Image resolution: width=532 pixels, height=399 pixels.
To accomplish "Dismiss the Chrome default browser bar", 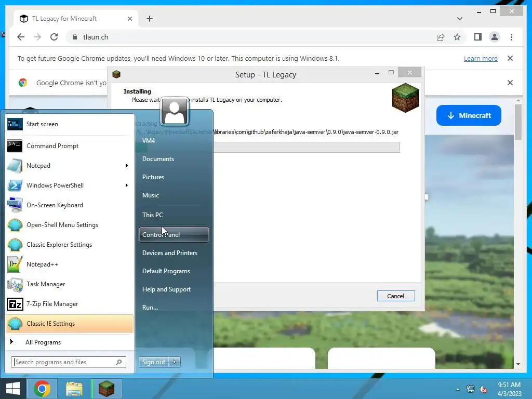I will coord(510,83).
